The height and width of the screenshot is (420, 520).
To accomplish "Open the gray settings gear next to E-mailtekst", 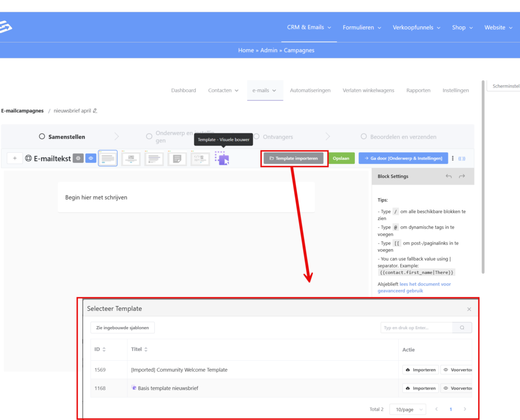I will tap(78, 158).
